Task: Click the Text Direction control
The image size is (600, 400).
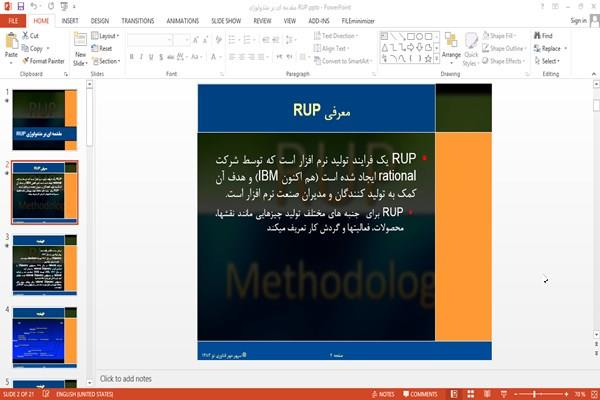Action: coord(335,36)
